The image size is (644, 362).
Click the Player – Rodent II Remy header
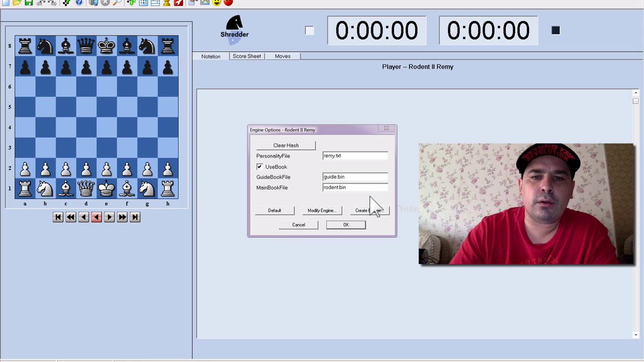[418, 66]
